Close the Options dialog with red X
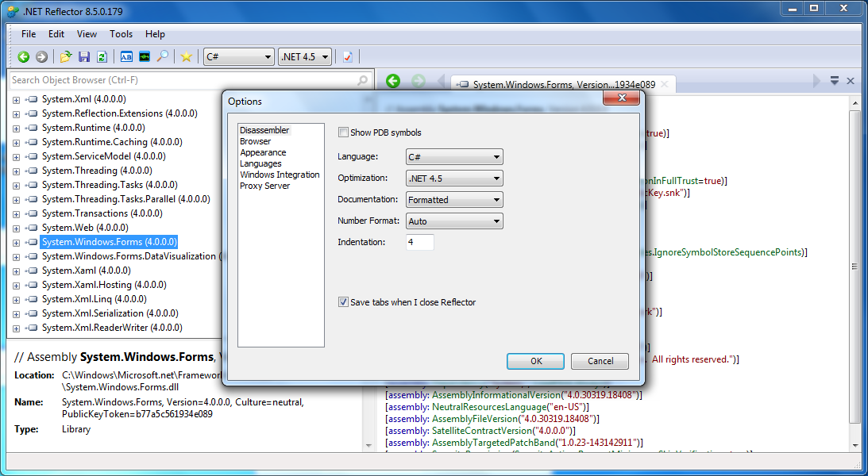The width and height of the screenshot is (868, 476). click(621, 98)
